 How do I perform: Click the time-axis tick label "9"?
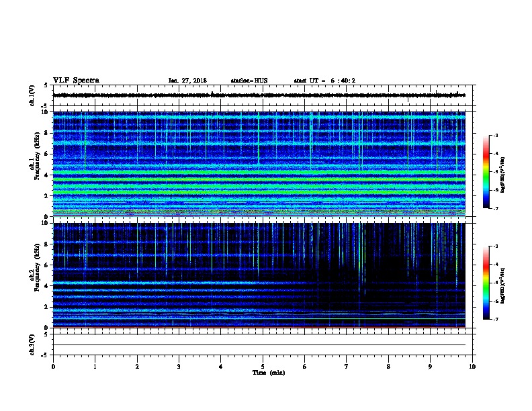tap(430, 367)
